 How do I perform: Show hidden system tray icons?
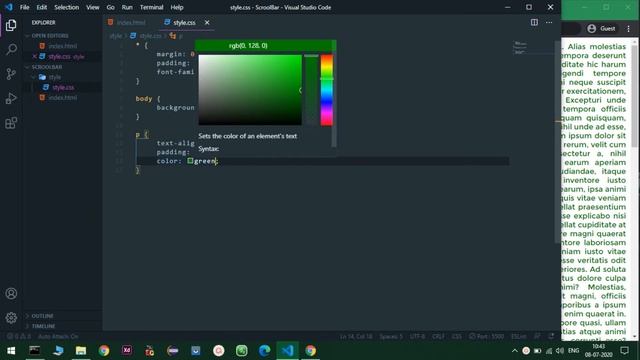pos(515,351)
